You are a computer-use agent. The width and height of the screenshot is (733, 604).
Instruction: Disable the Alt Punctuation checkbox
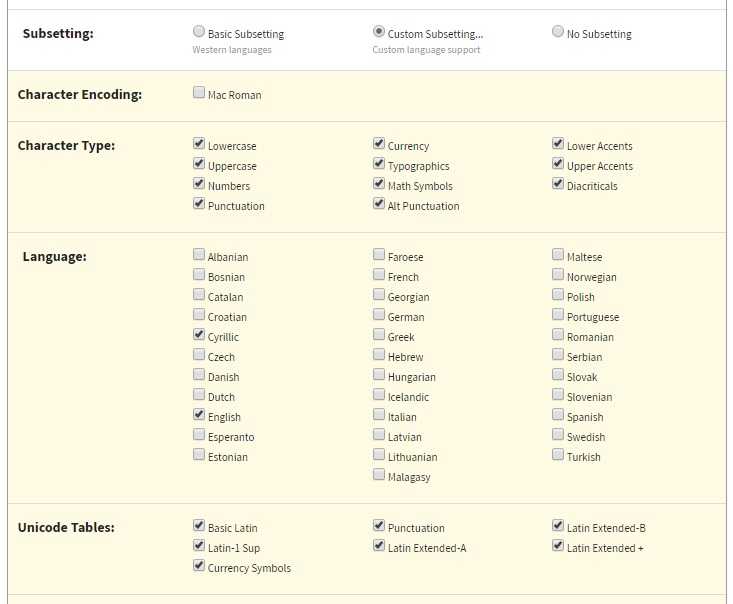379,203
